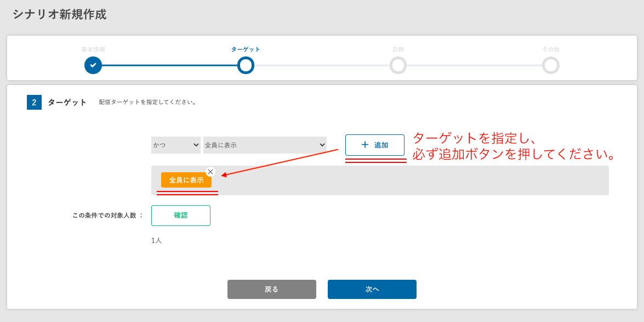Click the completed 基本情報 checkmark circle
The image size is (644, 322).
click(93, 65)
